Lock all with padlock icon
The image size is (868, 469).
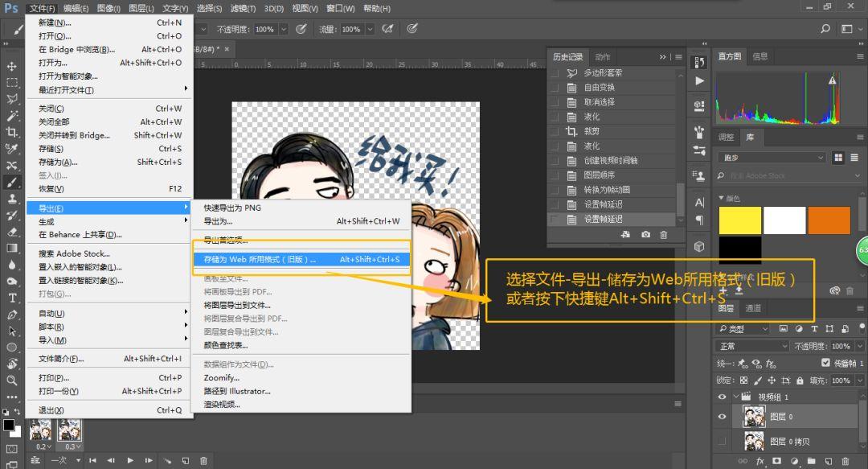click(x=800, y=381)
